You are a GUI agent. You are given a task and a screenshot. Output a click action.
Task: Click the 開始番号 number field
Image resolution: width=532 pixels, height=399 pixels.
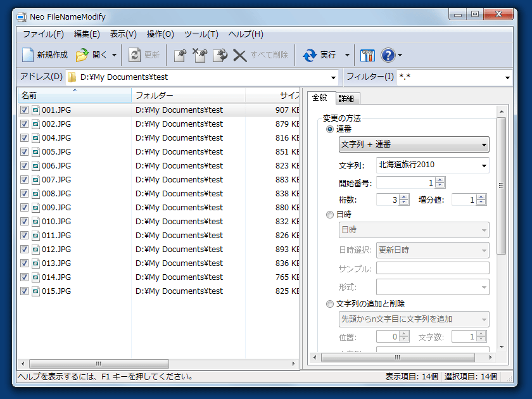(x=406, y=182)
